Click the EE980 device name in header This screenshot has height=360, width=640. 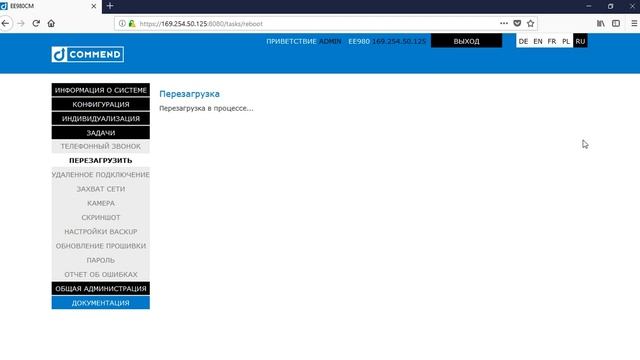coord(359,41)
